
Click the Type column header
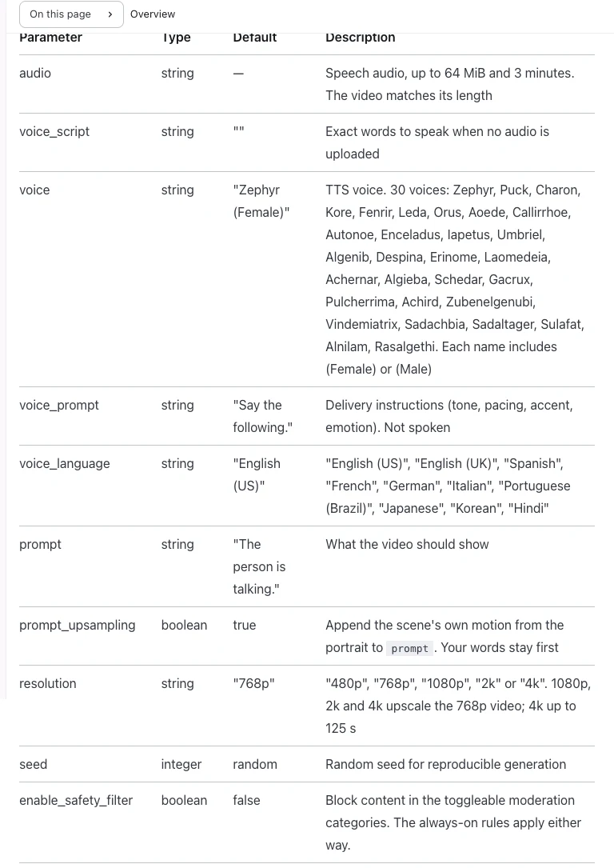pos(177,38)
